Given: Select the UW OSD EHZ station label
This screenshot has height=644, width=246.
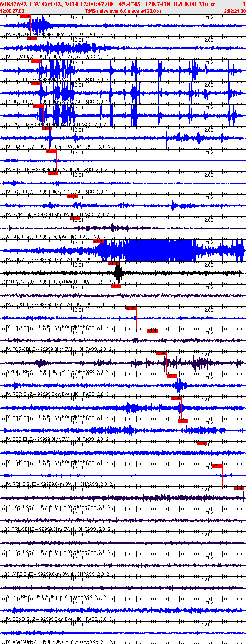Looking at the screenshot, I should pyautogui.click(x=18, y=327).
